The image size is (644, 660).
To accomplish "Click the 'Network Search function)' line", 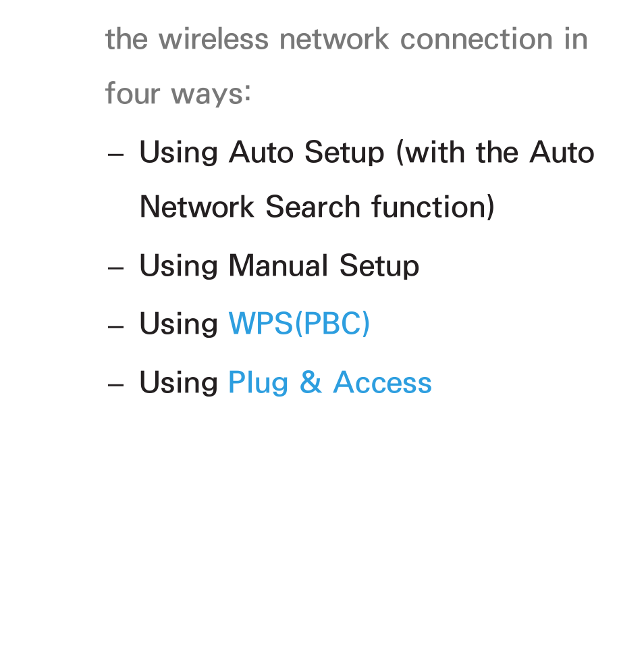I will (317, 207).
